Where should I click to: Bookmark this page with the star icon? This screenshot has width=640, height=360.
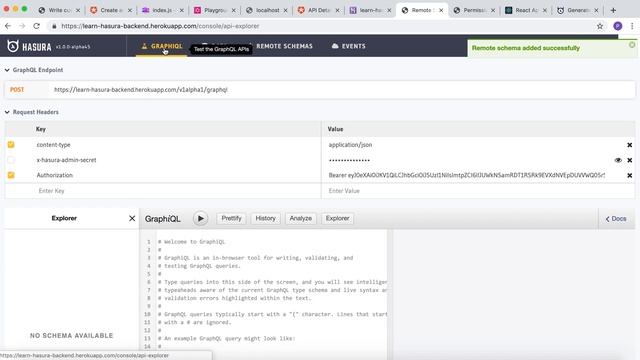click(600, 26)
